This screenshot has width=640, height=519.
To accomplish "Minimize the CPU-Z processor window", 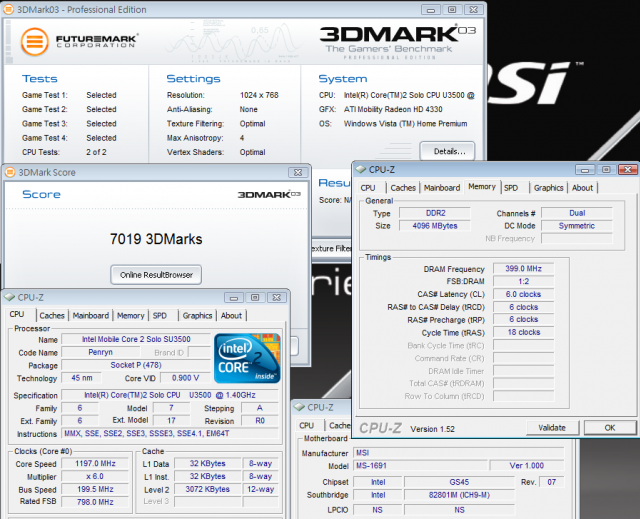I will pos(234,297).
